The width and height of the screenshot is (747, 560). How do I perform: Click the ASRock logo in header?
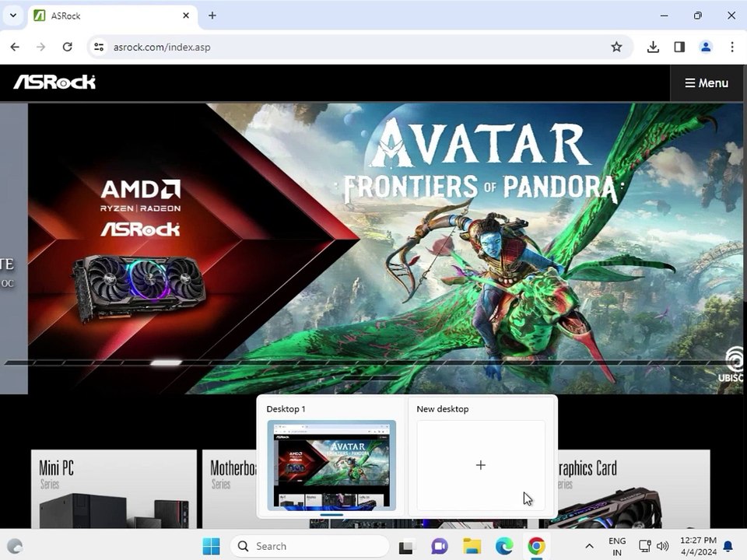pyautogui.click(x=54, y=82)
